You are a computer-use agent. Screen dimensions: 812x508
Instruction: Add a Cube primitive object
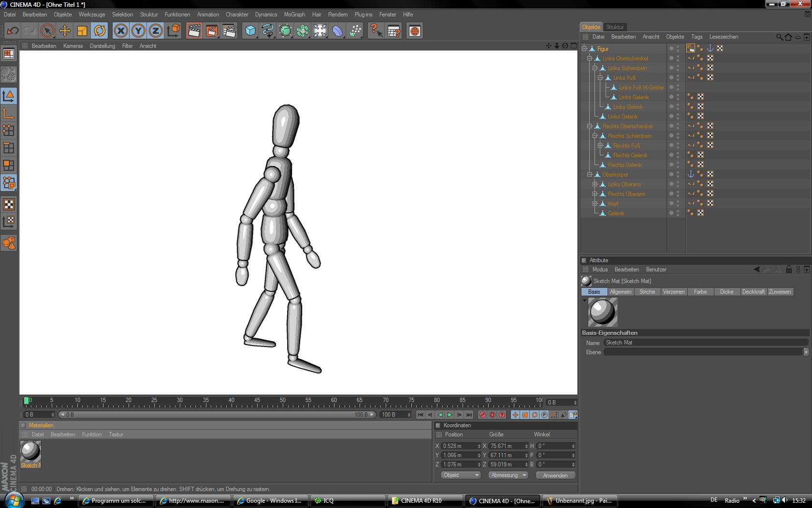[250, 31]
